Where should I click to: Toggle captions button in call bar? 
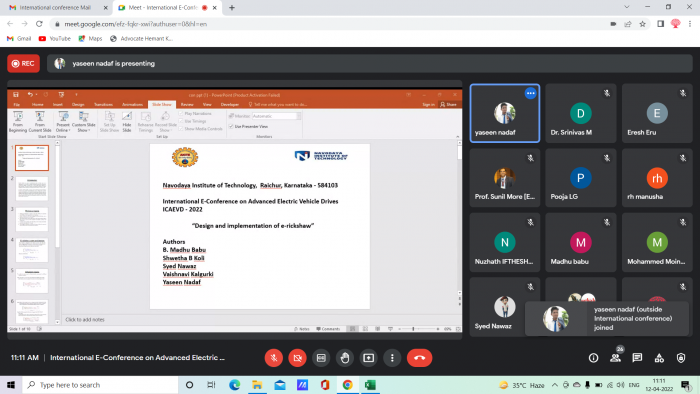pos(321,358)
